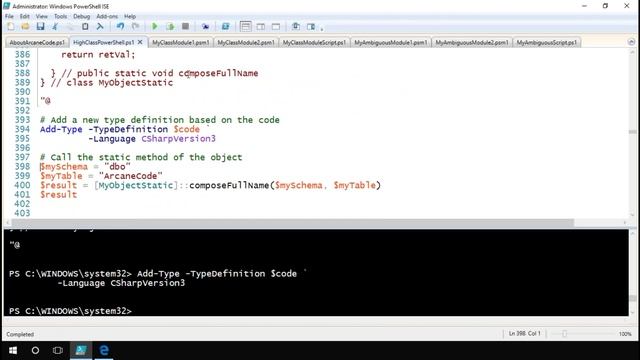Undo the last edit
The image size is (640, 360).
click(120, 27)
